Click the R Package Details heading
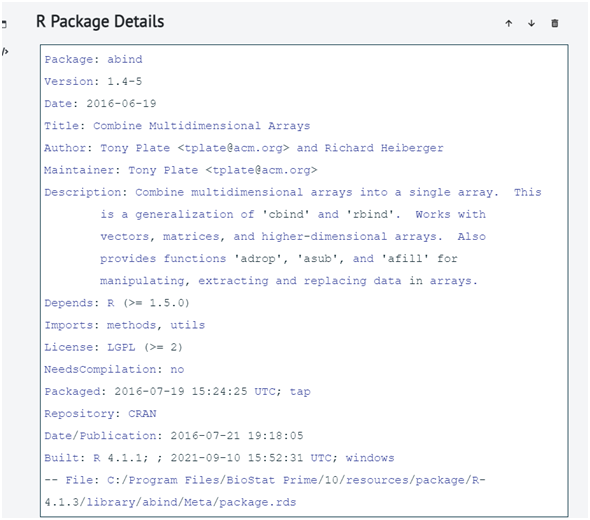The width and height of the screenshot is (590, 520). point(100,21)
